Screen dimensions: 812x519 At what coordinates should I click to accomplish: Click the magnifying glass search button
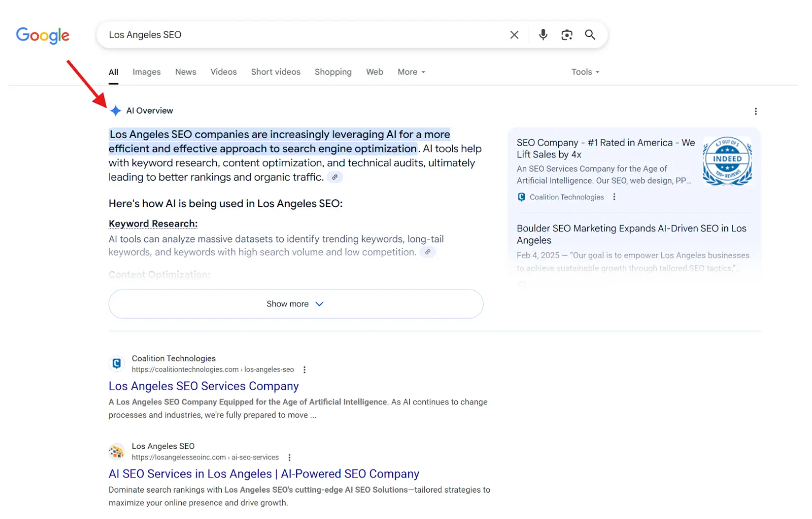(590, 34)
